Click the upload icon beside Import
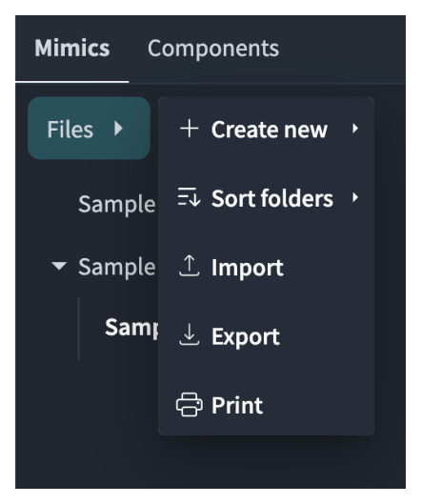 [189, 266]
